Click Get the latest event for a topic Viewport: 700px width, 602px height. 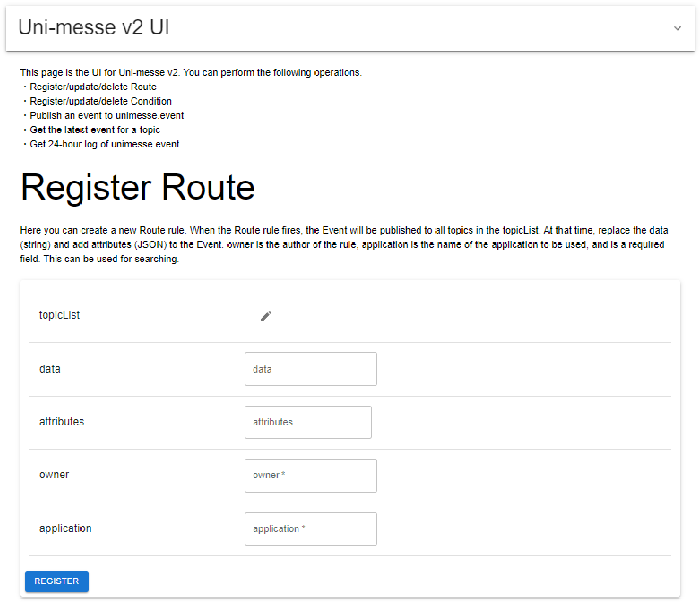95,130
